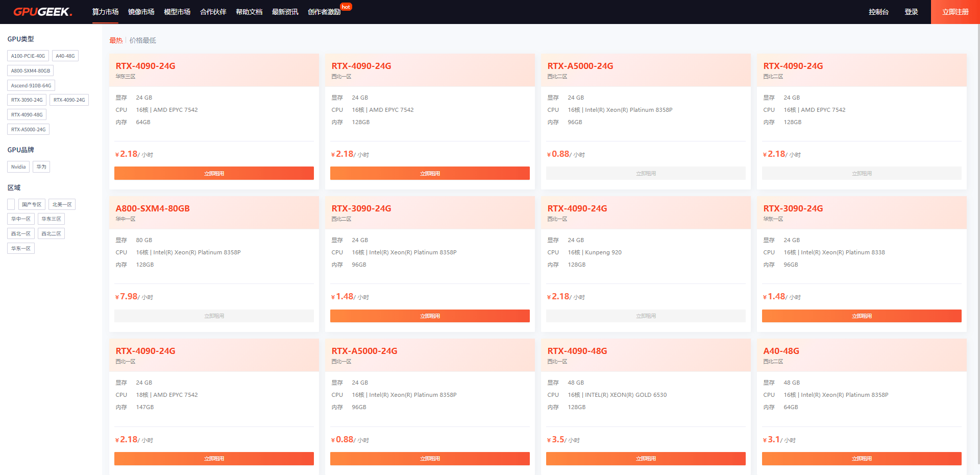This screenshot has width=980, height=475.
Task: Click the 立即注册 button
Action: (x=955, y=12)
